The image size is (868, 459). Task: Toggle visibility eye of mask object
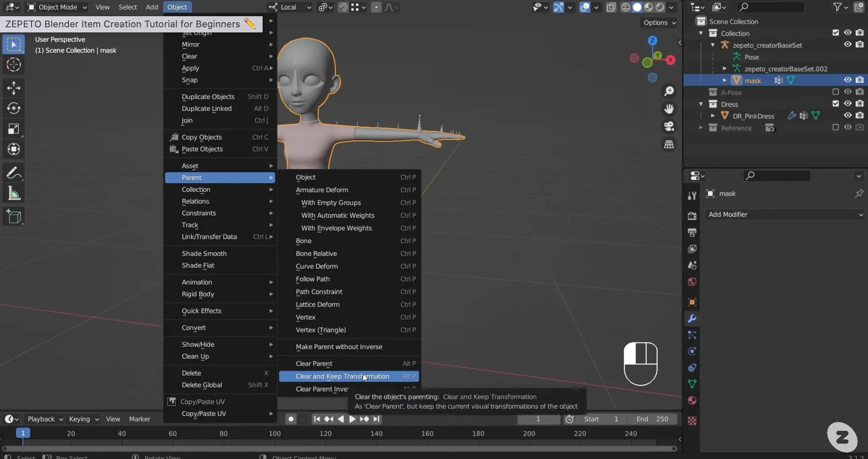pos(848,80)
